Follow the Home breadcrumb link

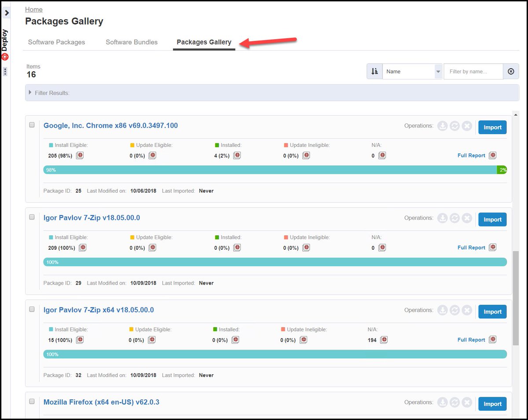tap(34, 9)
